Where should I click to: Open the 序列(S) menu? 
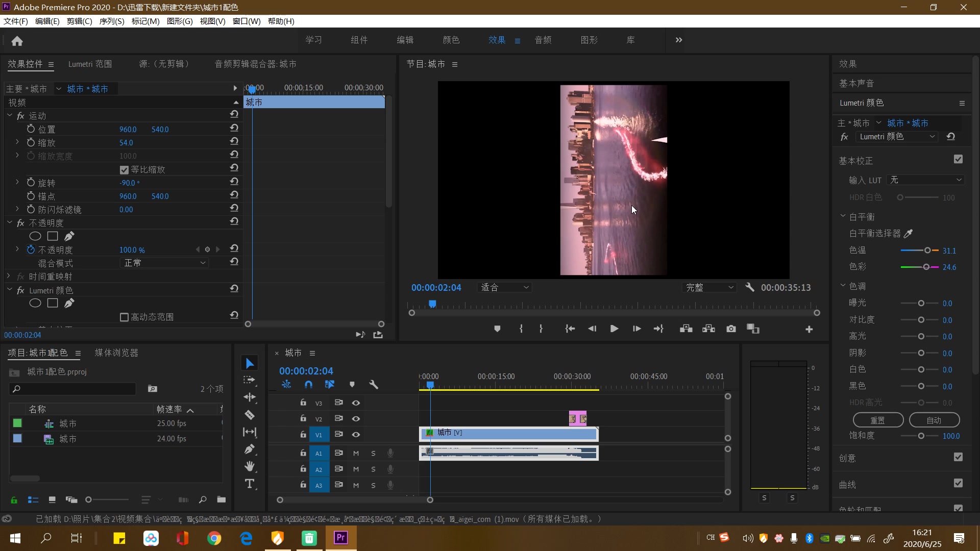(111, 21)
